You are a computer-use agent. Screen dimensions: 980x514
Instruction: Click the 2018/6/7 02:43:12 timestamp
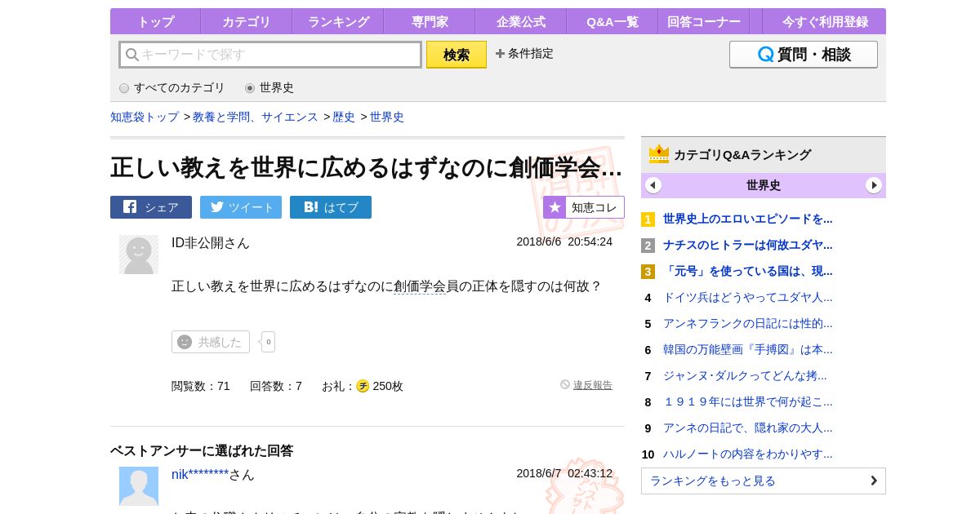tap(564, 473)
